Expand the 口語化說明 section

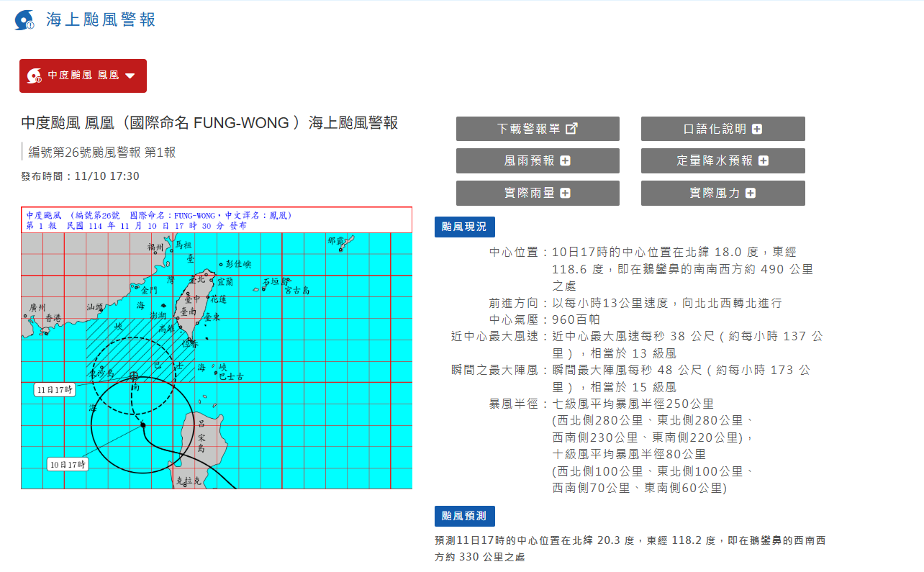pyautogui.click(x=723, y=129)
